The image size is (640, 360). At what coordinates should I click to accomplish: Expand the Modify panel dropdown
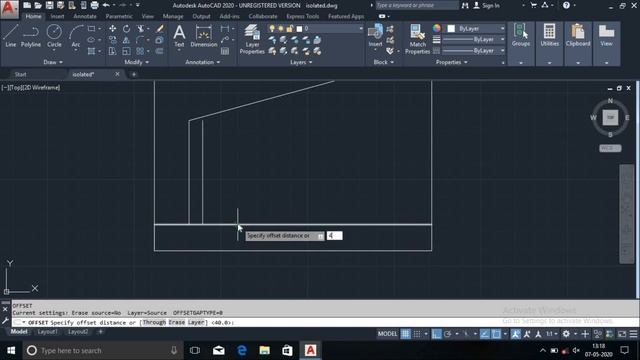[136, 62]
